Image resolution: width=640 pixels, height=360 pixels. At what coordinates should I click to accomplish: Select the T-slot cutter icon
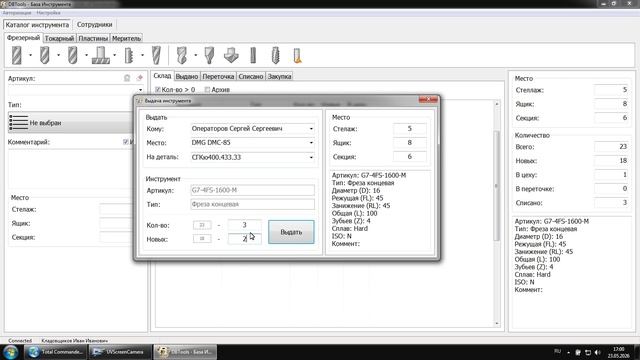coord(100,56)
